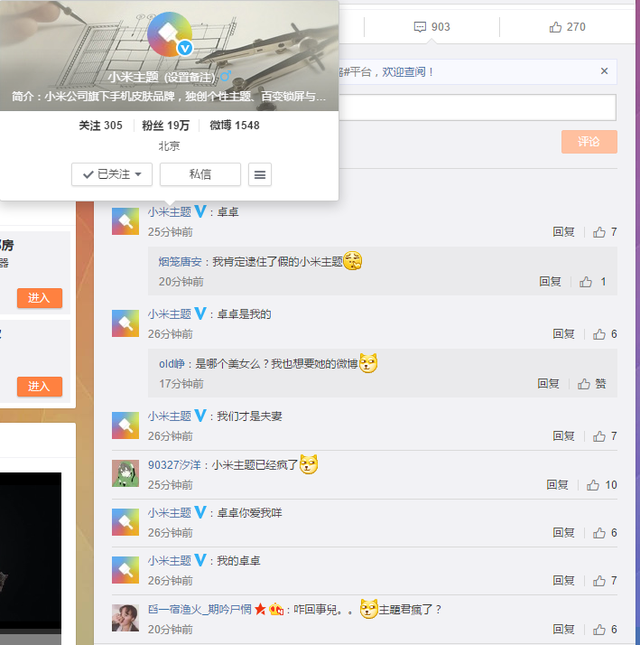Click avatar of the 咋回事兒 commenter
The width and height of the screenshot is (640, 645).
tap(125, 617)
